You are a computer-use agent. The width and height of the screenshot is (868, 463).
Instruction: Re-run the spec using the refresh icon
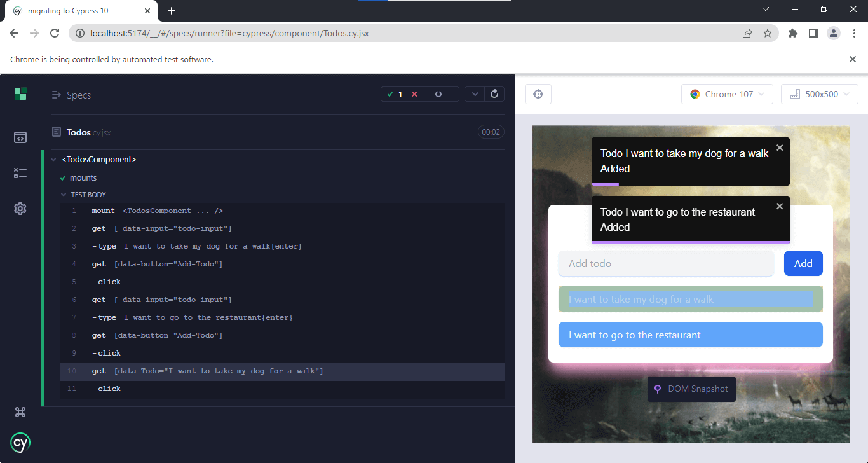495,93
